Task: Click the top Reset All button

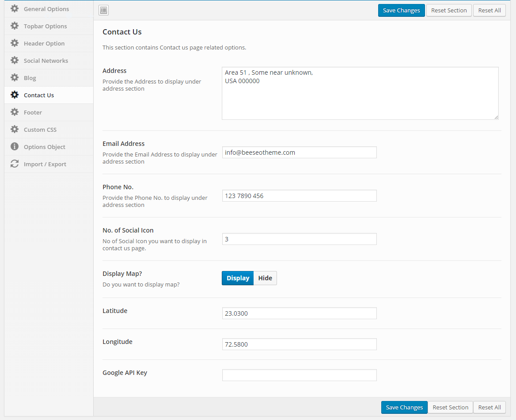Action: tap(489, 10)
